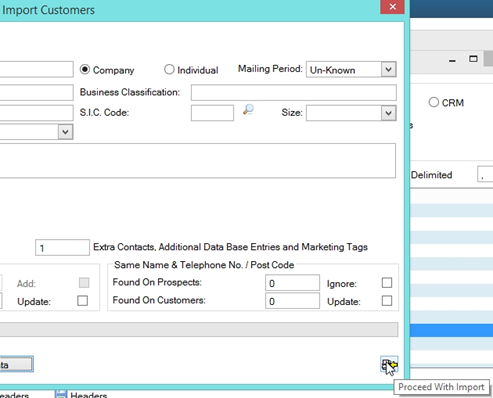Select the Individual radio button
Screen dimensions: 493x398
pyautogui.click(x=169, y=69)
